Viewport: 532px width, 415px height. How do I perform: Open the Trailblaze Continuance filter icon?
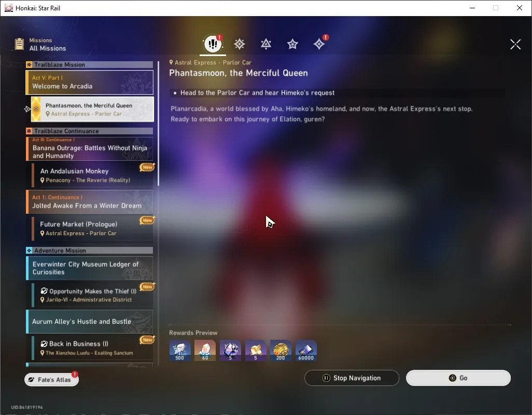[266, 44]
